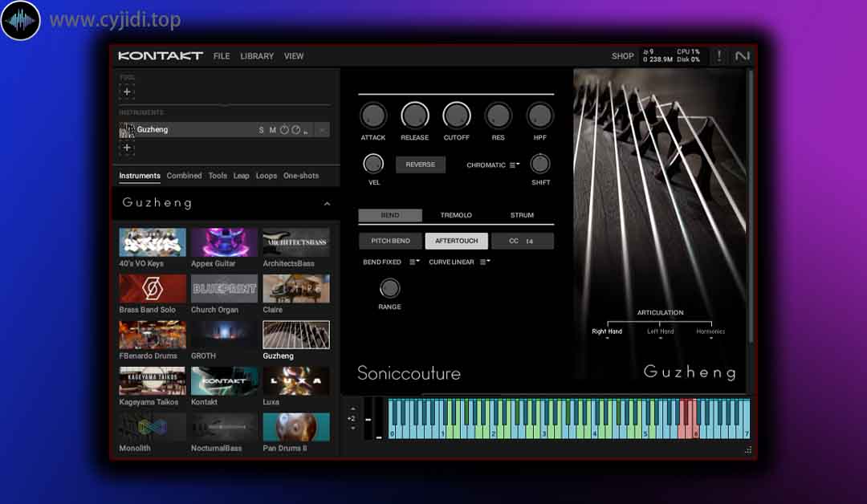Image resolution: width=867 pixels, height=504 pixels.
Task: Select the Appex Guitar library thumbnail
Action: (225, 242)
